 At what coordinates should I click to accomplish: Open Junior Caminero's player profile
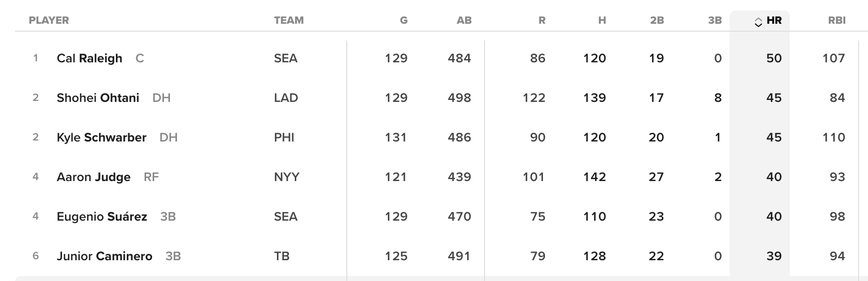[104, 256]
